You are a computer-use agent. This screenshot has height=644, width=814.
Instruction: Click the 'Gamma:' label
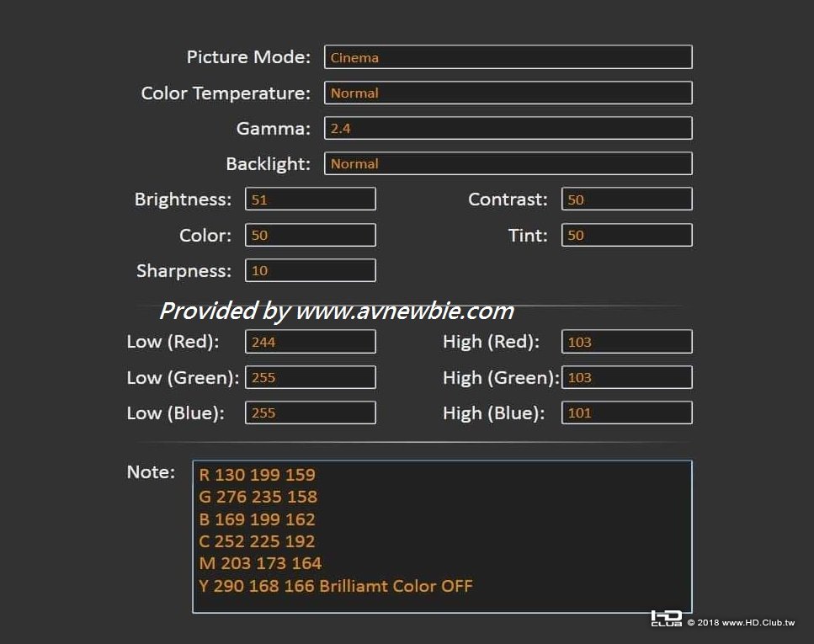point(274,128)
